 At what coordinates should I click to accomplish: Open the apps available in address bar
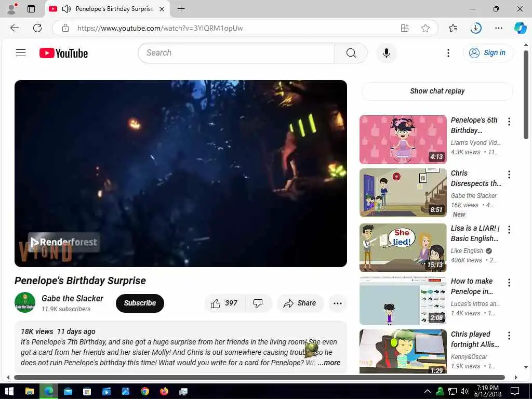404,28
